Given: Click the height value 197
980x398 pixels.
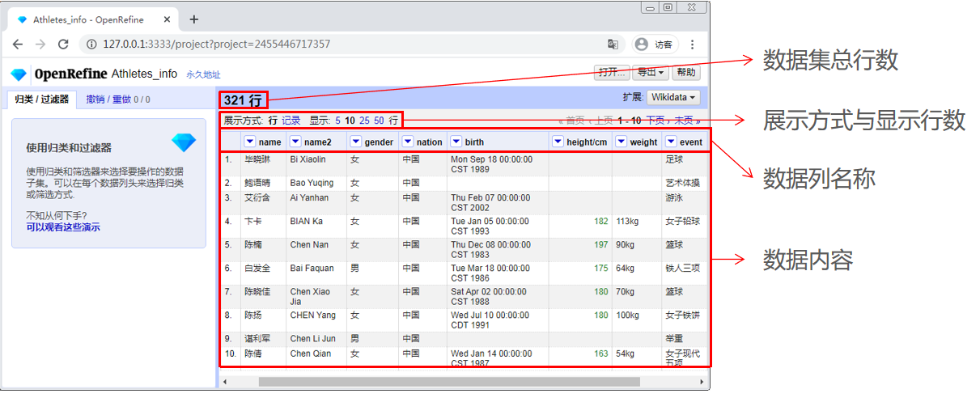Looking at the screenshot, I should (x=600, y=244).
